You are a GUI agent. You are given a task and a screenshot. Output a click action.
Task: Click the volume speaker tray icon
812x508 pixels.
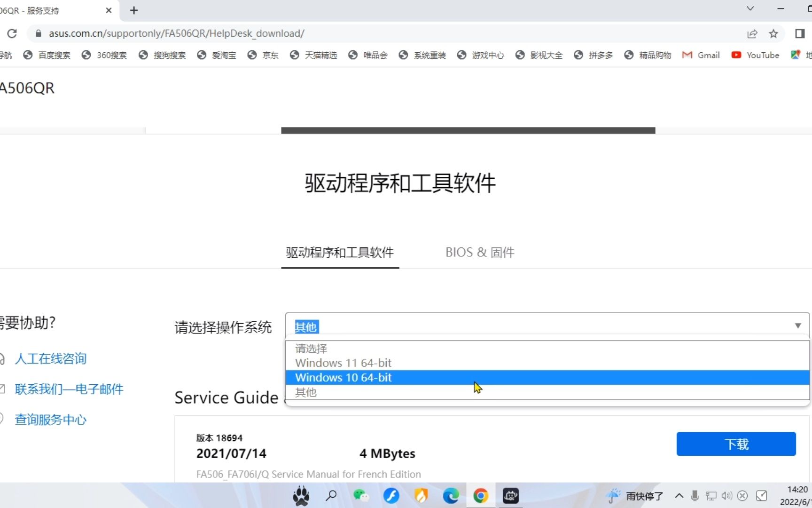coord(727,496)
